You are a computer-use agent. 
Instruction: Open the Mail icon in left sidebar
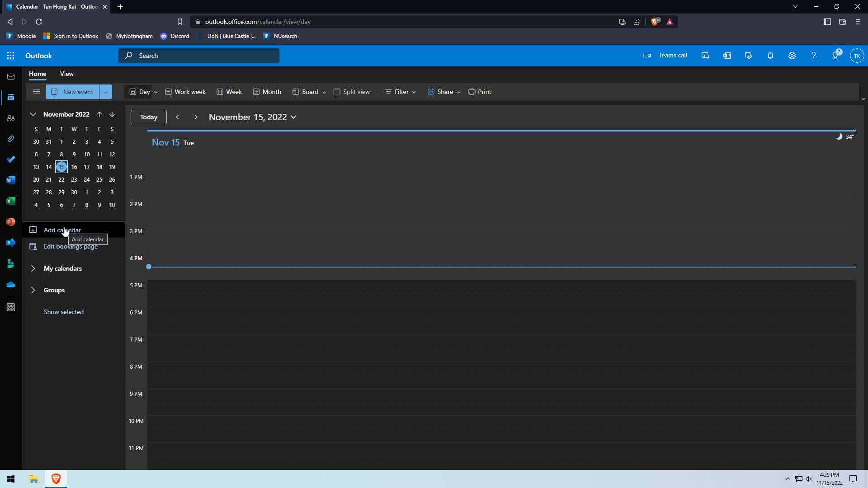[x=11, y=77]
